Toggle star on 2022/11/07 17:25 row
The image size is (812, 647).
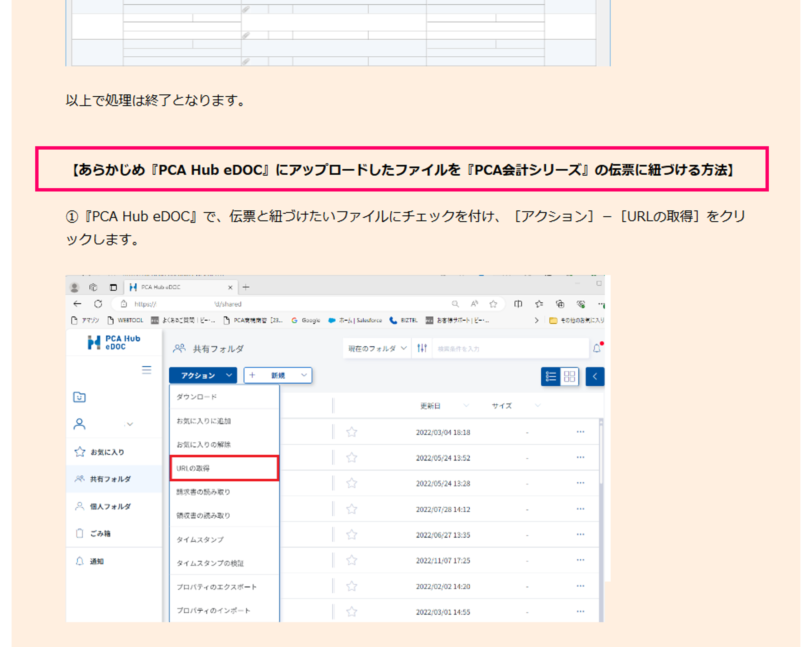pos(351,560)
